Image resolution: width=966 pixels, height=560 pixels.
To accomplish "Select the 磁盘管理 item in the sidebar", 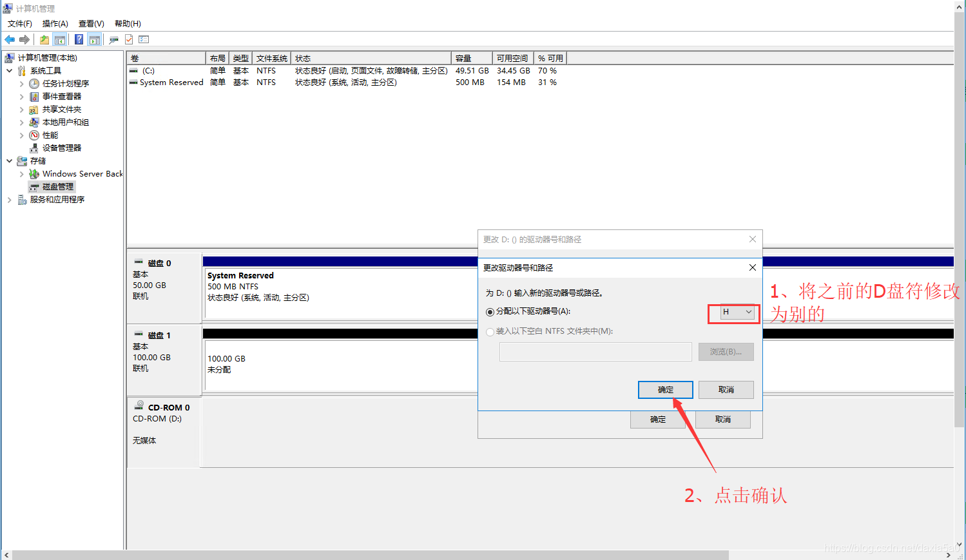I will [x=57, y=186].
